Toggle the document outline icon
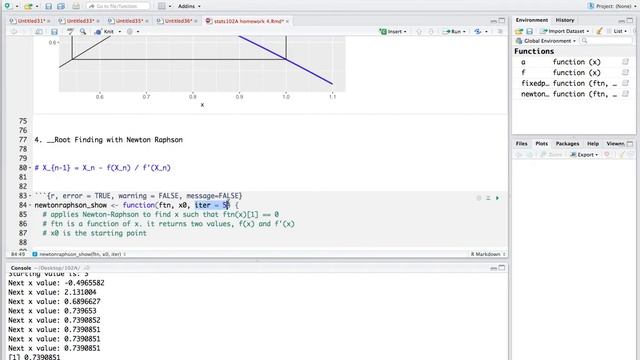 click(x=500, y=31)
